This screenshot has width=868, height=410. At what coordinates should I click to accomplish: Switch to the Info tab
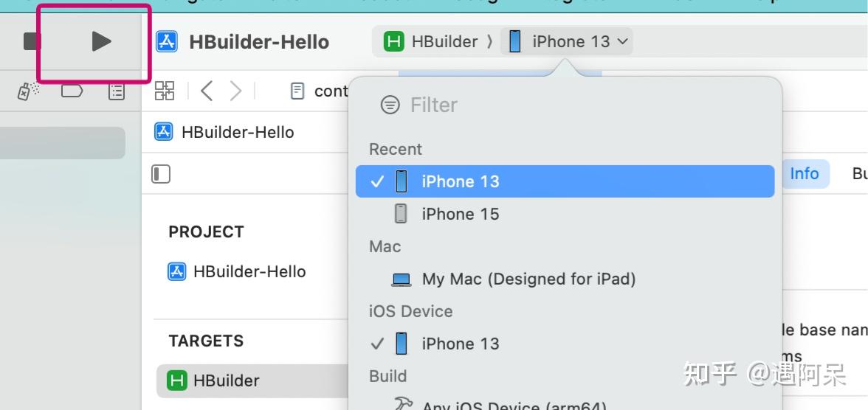tap(804, 173)
